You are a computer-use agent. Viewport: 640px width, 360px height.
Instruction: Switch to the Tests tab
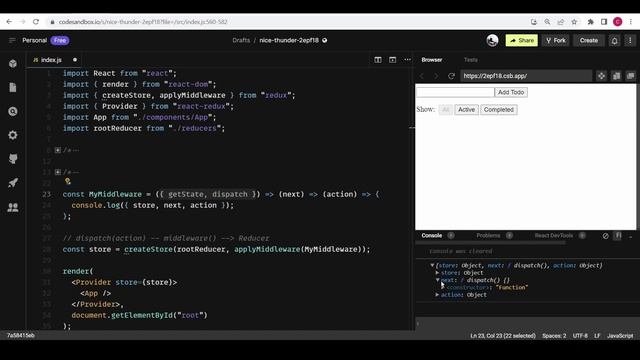click(471, 60)
